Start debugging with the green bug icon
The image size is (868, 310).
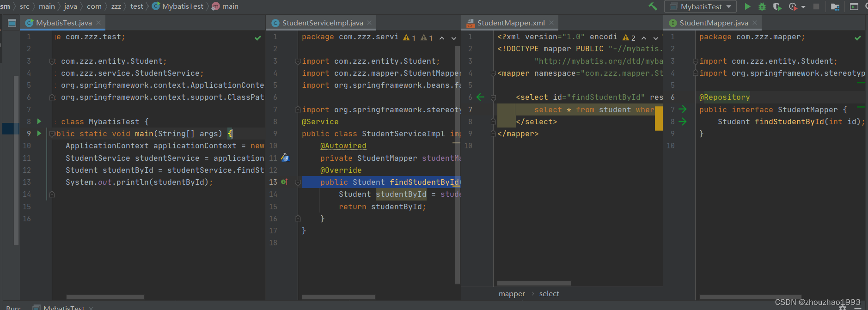coord(762,6)
